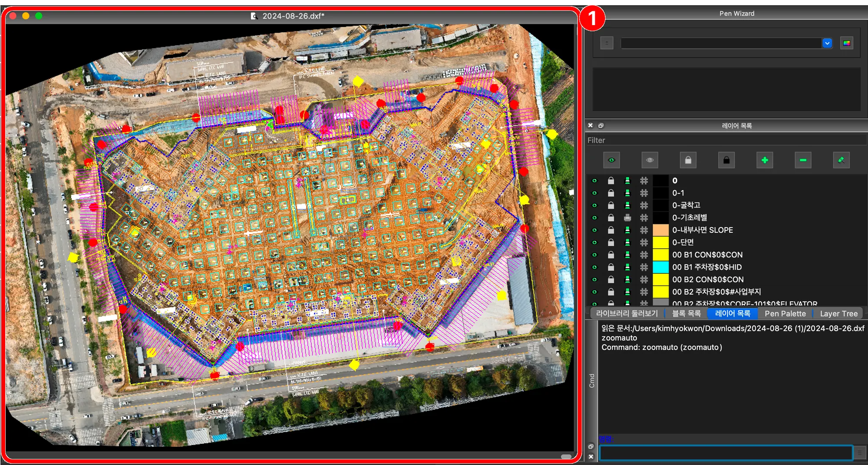Viewport: 868px width, 465px height.
Task: Click the drawing's horizontal scrollbar handle
Action: point(566,456)
